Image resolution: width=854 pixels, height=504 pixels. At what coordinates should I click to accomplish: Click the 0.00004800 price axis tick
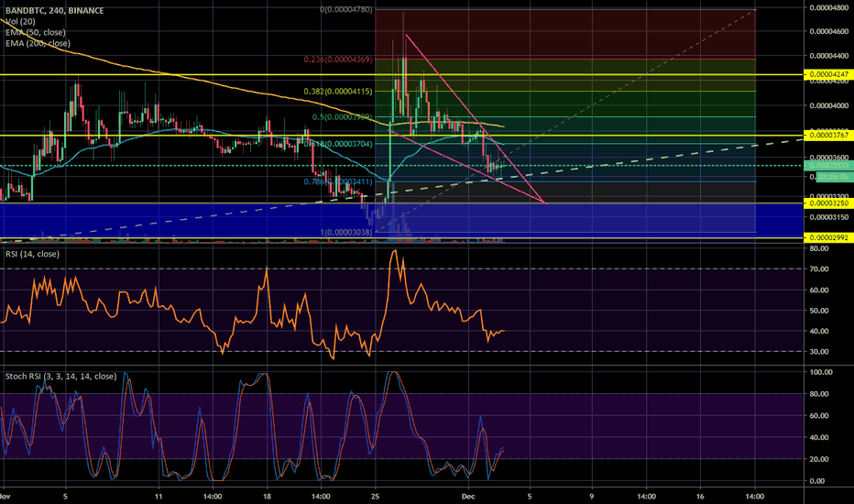tap(829, 7)
